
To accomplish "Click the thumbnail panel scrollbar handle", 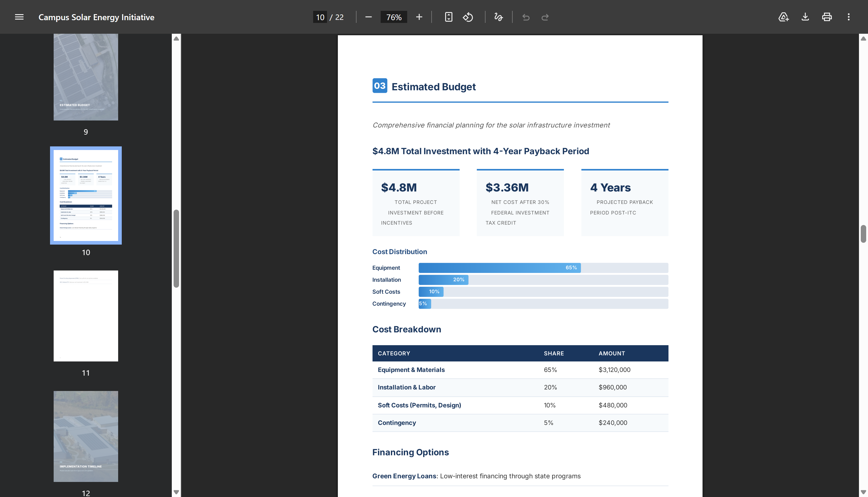I will (176, 248).
